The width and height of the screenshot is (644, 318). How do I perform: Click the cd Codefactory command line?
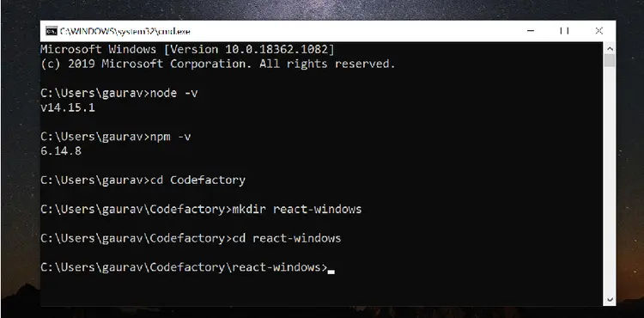coord(143,180)
